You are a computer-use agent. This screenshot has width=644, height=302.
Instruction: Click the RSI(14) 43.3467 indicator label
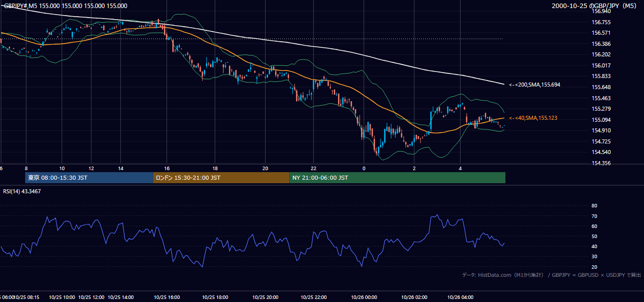click(22, 191)
